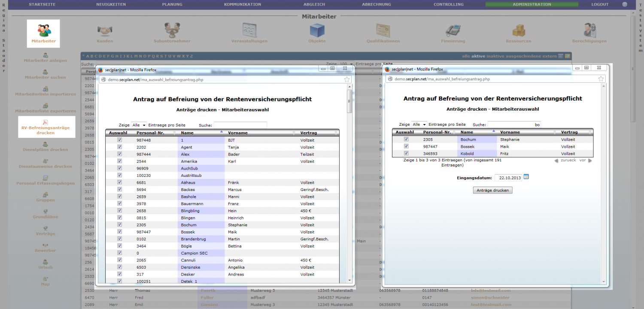This screenshot has height=309, width=644.
Task: Click the Gruppen sidebar icon
Action: tap(46, 194)
